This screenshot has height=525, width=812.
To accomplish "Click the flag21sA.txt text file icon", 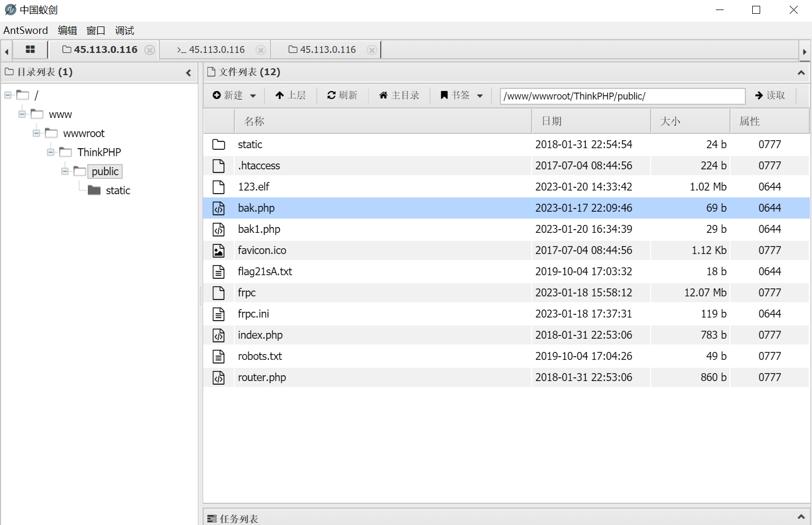I will [x=218, y=271].
